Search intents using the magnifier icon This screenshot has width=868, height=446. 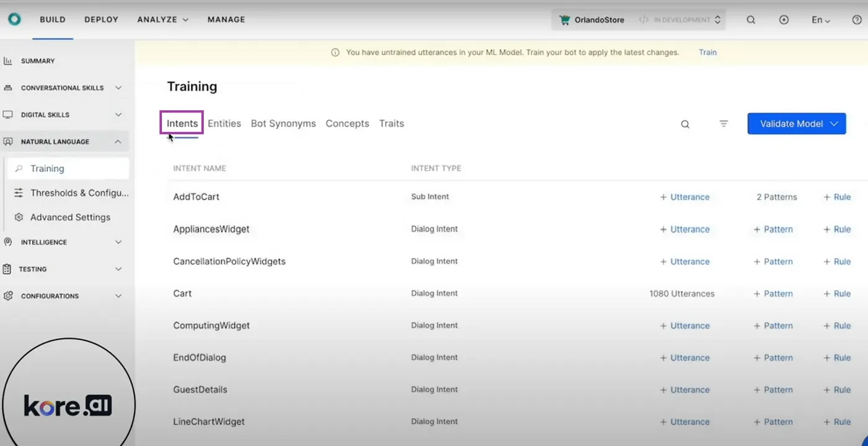[685, 124]
